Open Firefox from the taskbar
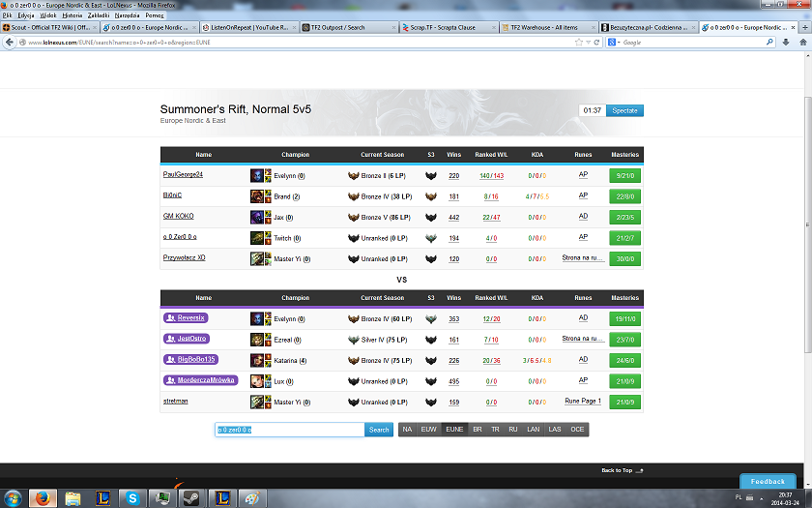812x508 pixels. pos(43,498)
